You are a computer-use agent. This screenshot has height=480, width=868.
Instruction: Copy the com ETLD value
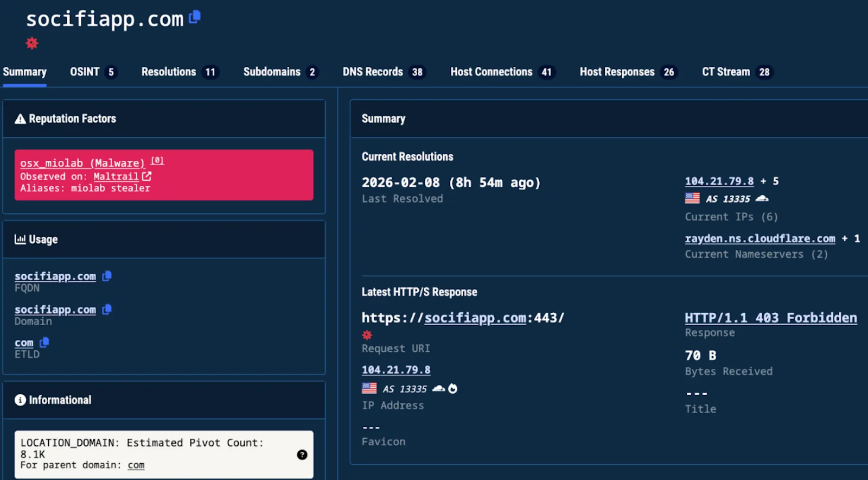click(44, 342)
